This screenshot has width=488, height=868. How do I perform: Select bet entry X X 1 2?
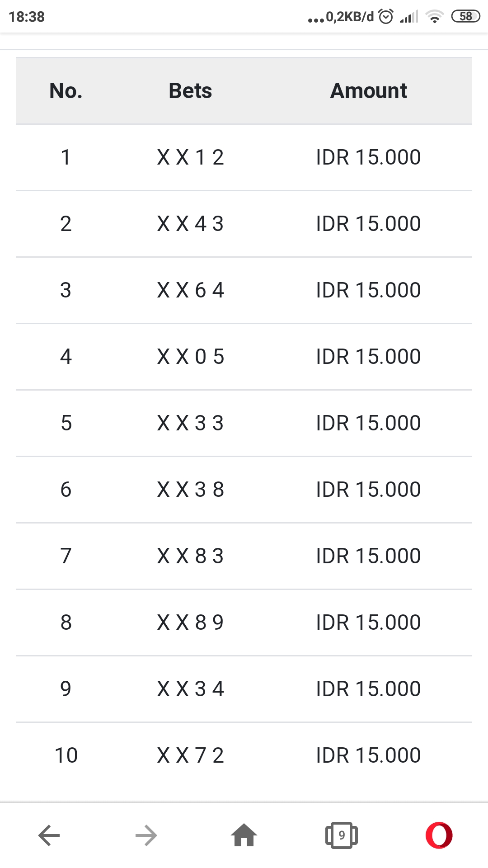coord(190,157)
